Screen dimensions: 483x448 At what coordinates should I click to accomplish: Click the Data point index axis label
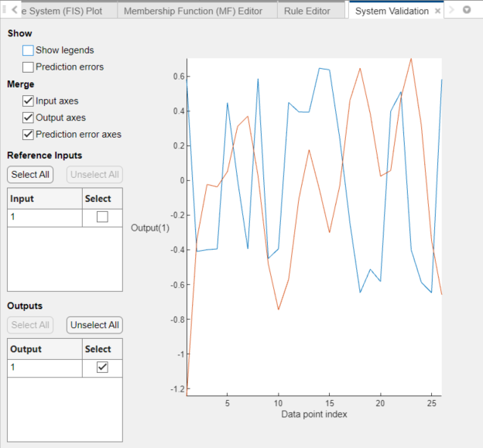click(x=314, y=414)
